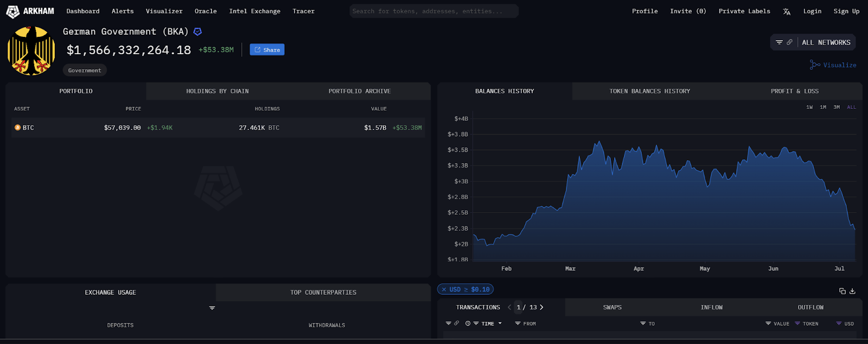The image size is (868, 344).
Task: Open the ALL NETWORKS dropdown
Action: point(826,42)
